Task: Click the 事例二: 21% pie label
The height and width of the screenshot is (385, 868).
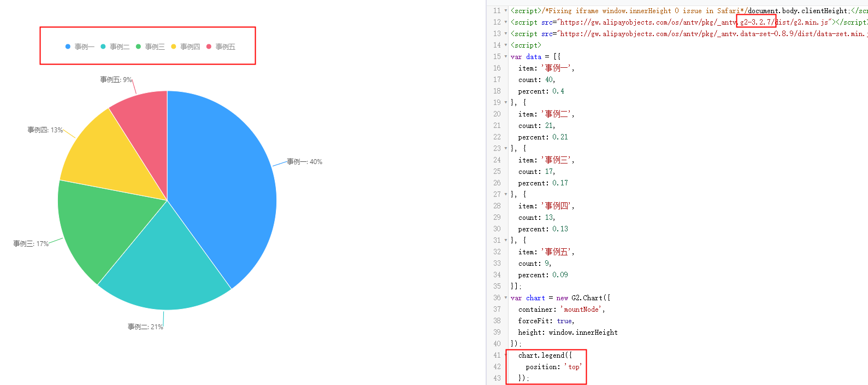Action: [145, 327]
